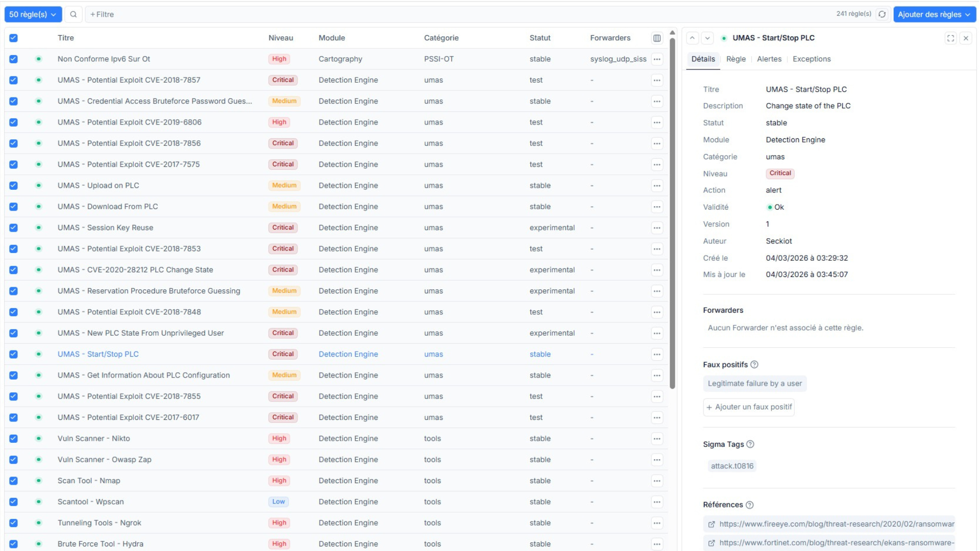Viewport: 980px width, 551px height.
Task: Expand the detail panel to fullscreen
Action: click(x=950, y=38)
